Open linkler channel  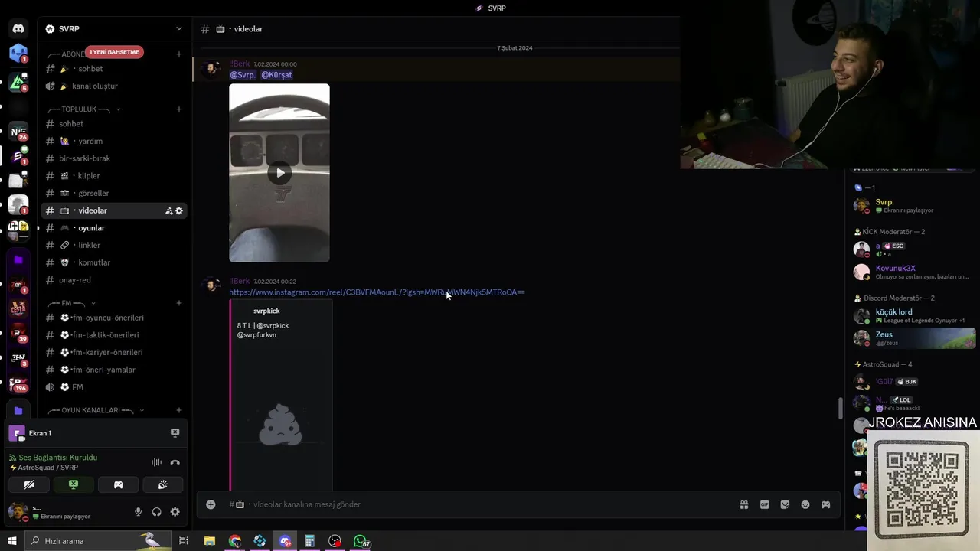click(114, 245)
